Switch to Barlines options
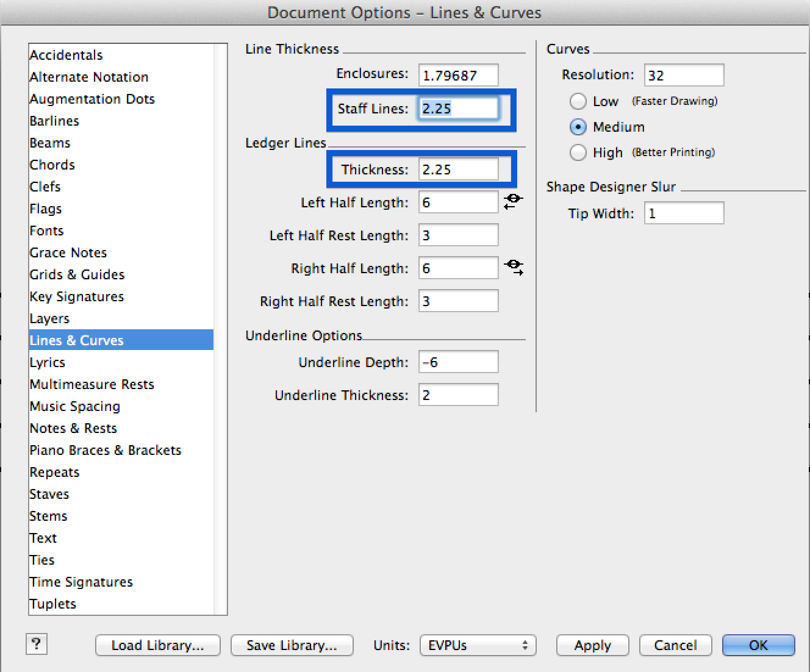This screenshot has width=810, height=672. (x=54, y=121)
